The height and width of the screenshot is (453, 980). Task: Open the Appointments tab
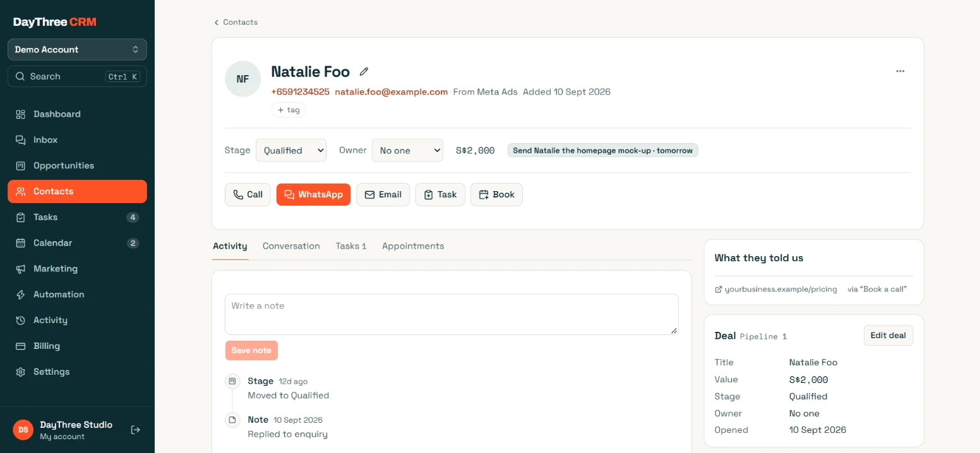click(x=413, y=246)
